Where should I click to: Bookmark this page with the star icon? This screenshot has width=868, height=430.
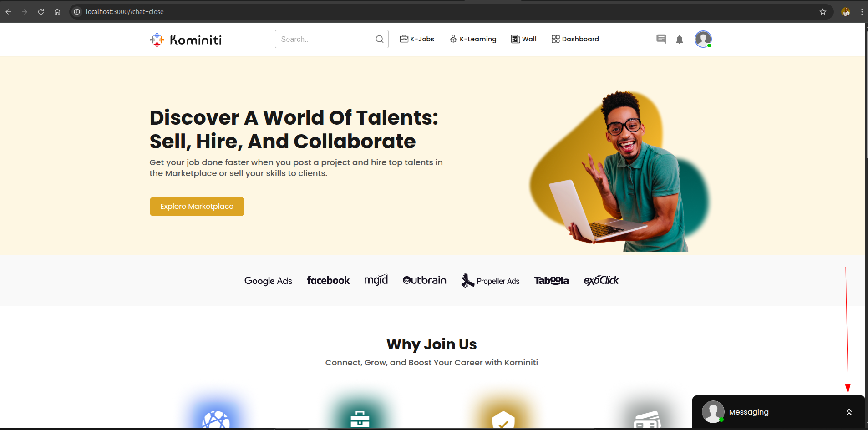pyautogui.click(x=823, y=12)
